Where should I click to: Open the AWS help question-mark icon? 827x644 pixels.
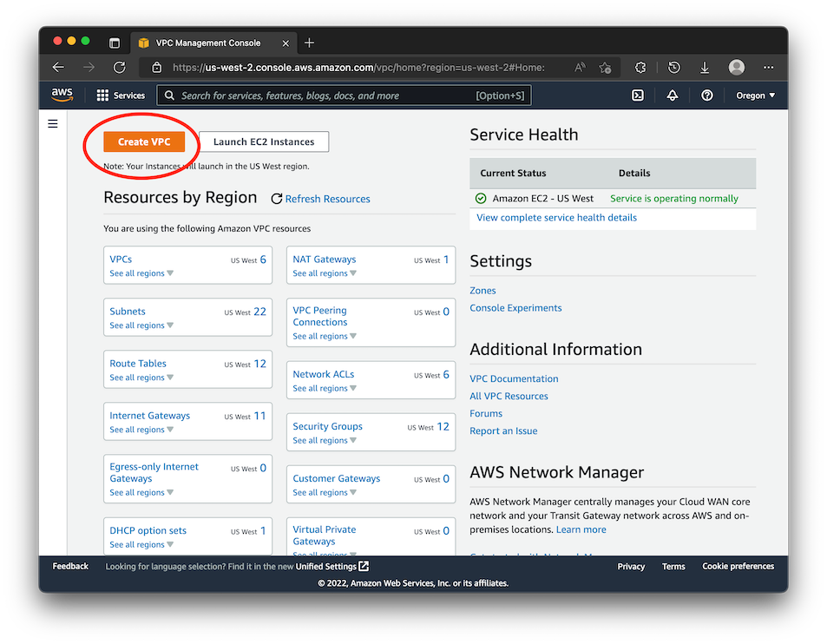pos(706,95)
